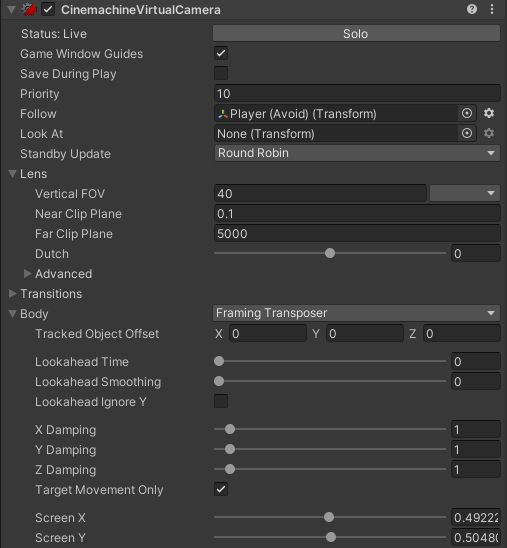Expand the Advanced lens settings
507x548 pixels.
(x=27, y=274)
